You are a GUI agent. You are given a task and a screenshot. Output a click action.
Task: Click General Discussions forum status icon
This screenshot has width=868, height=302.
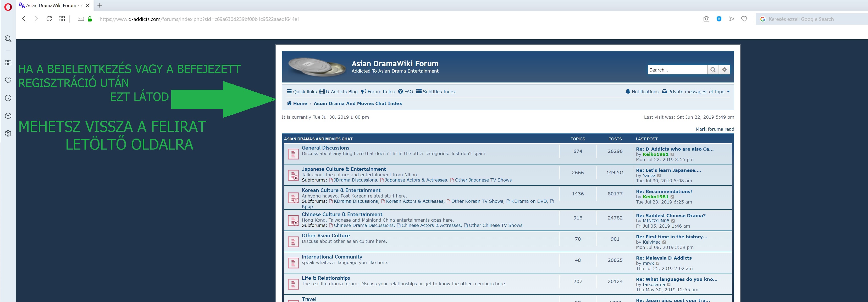pyautogui.click(x=293, y=154)
